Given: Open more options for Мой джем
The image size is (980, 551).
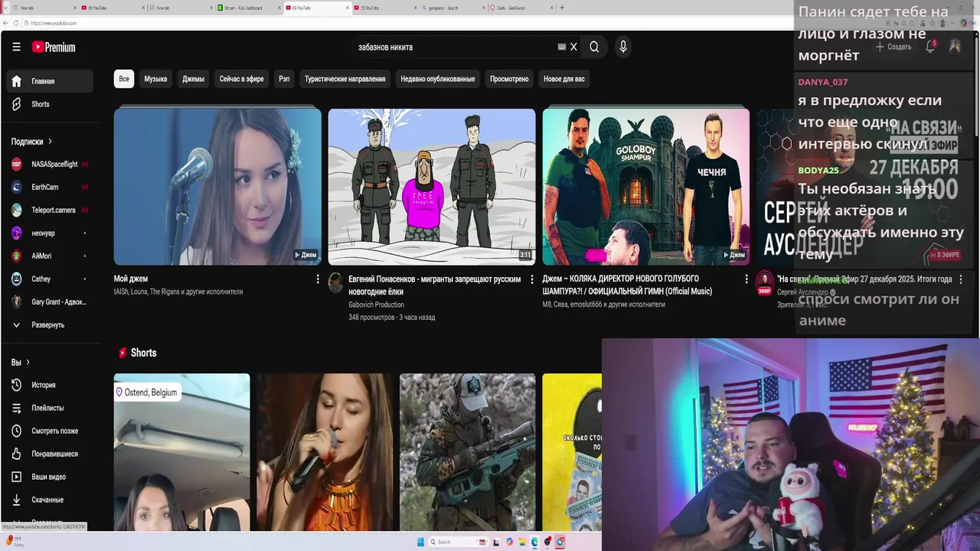Looking at the screenshot, I should 318,279.
